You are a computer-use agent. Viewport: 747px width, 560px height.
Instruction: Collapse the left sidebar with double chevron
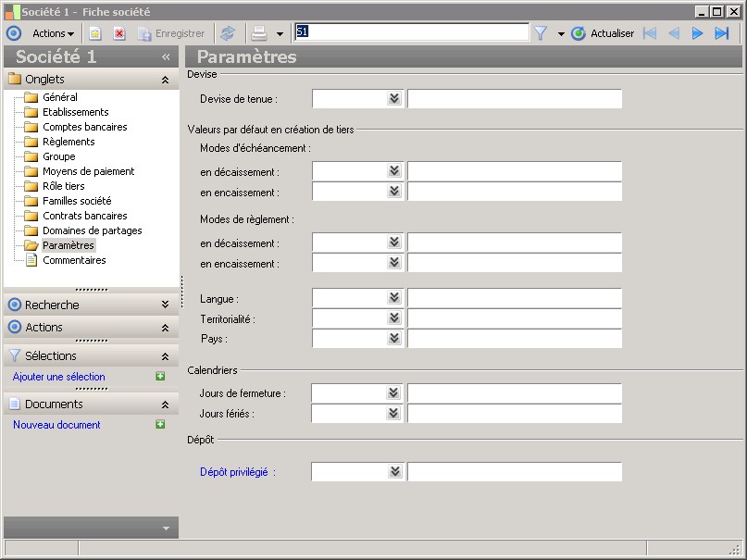166,56
